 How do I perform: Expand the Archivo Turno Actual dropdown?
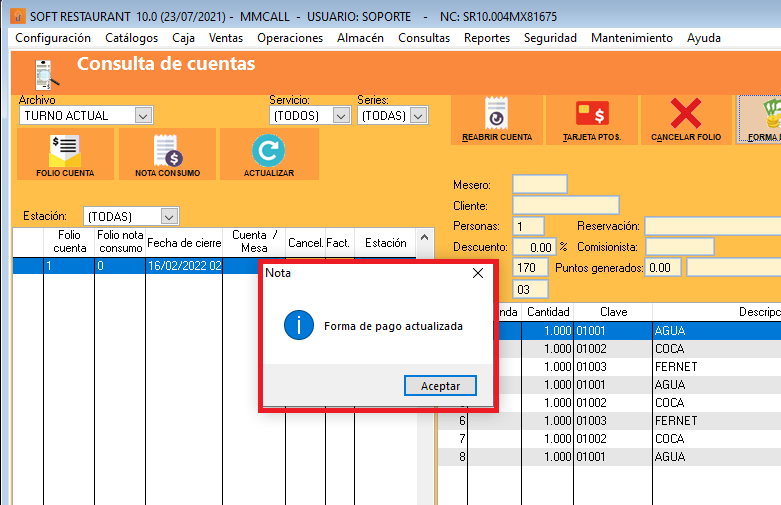coord(142,116)
